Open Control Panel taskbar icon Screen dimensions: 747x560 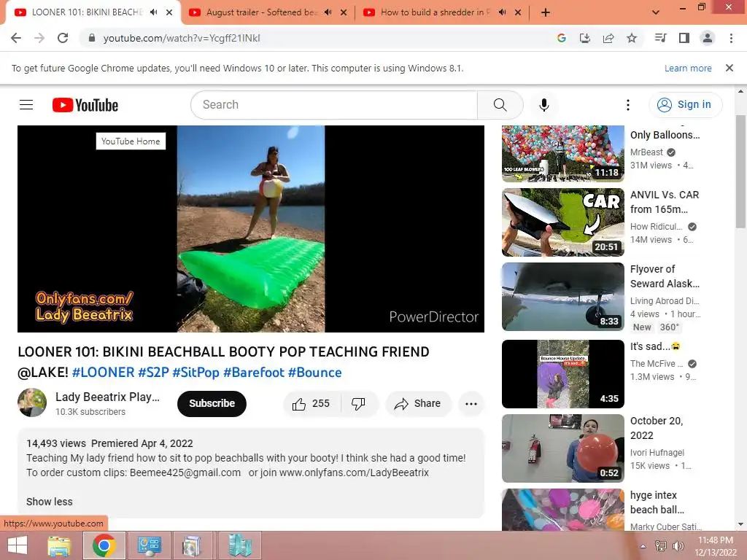point(149,545)
